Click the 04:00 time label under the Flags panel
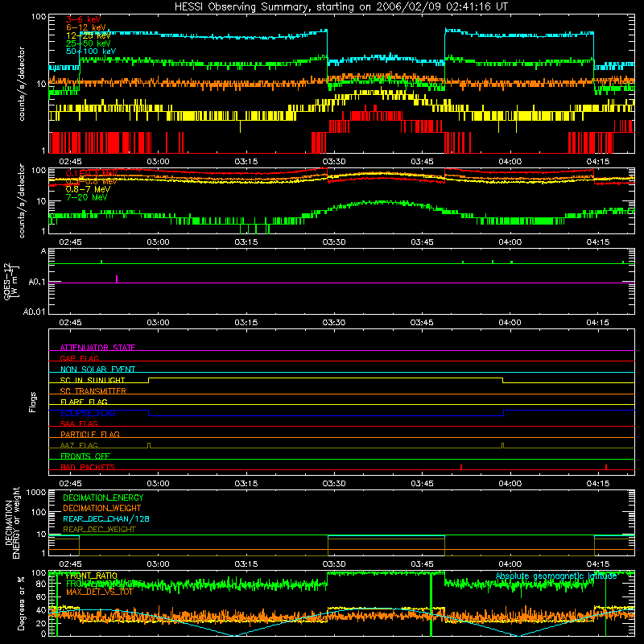 (x=510, y=484)
